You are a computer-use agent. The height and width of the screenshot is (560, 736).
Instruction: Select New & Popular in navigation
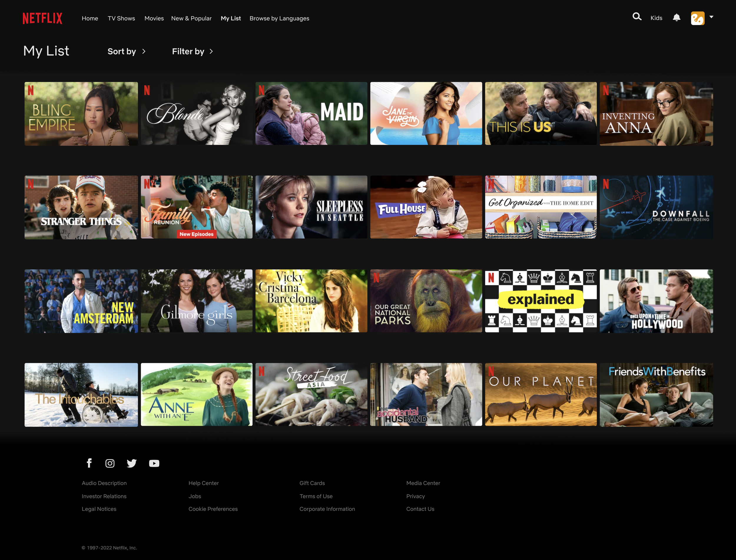(x=191, y=18)
